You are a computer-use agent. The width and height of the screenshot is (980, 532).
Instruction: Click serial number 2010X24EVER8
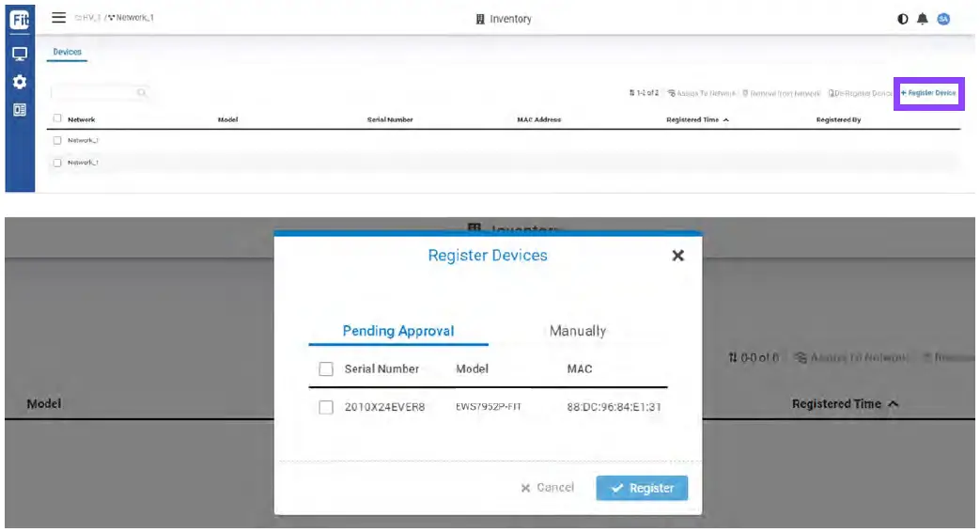coord(384,407)
